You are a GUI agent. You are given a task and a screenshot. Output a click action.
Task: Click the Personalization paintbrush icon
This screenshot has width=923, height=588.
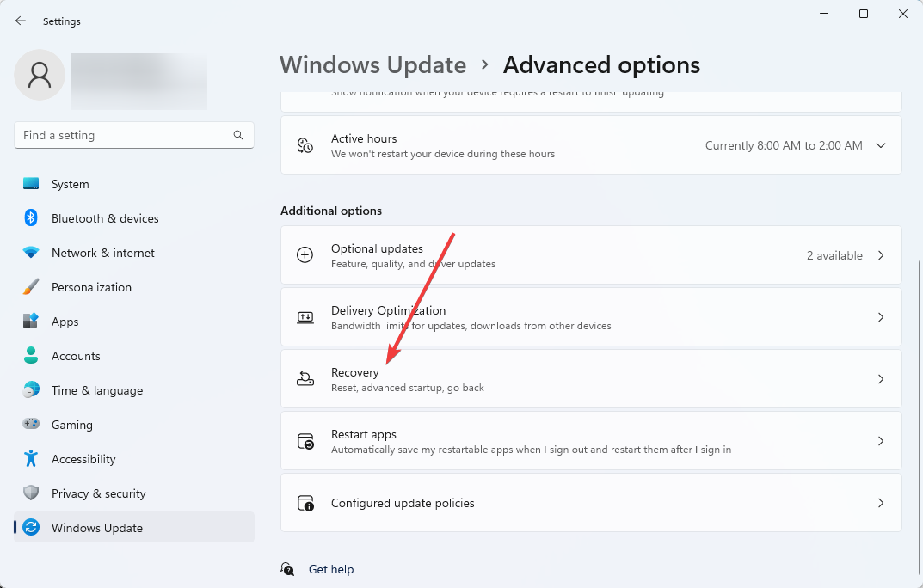click(31, 287)
